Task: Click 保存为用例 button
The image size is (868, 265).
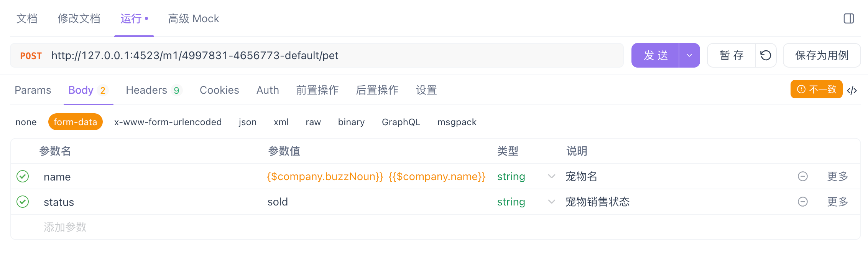Action: (822, 55)
